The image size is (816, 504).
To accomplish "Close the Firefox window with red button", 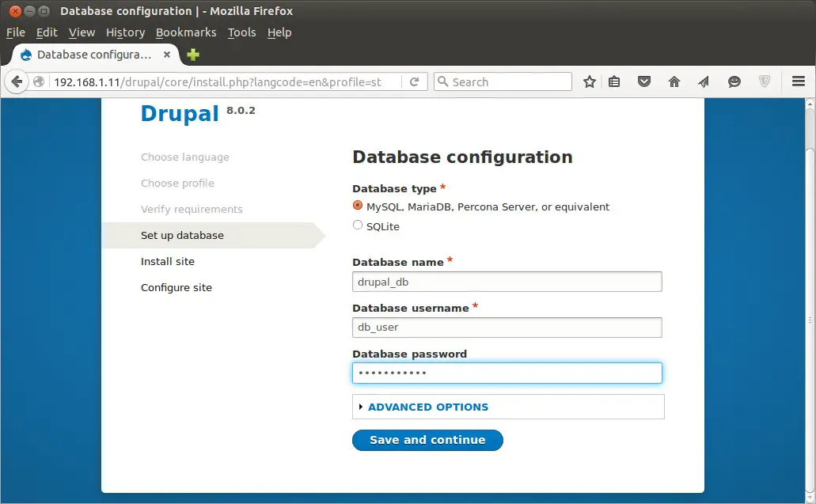I will pyautogui.click(x=16, y=11).
